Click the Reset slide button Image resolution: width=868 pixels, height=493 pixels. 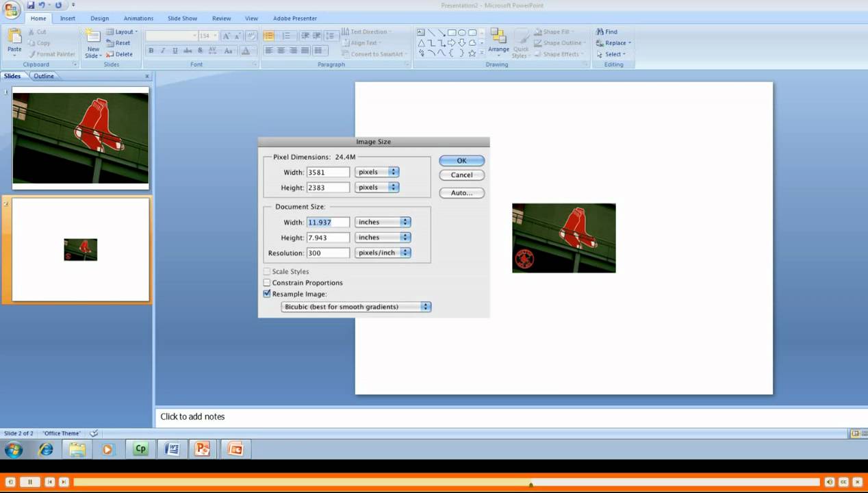pyautogui.click(x=118, y=43)
